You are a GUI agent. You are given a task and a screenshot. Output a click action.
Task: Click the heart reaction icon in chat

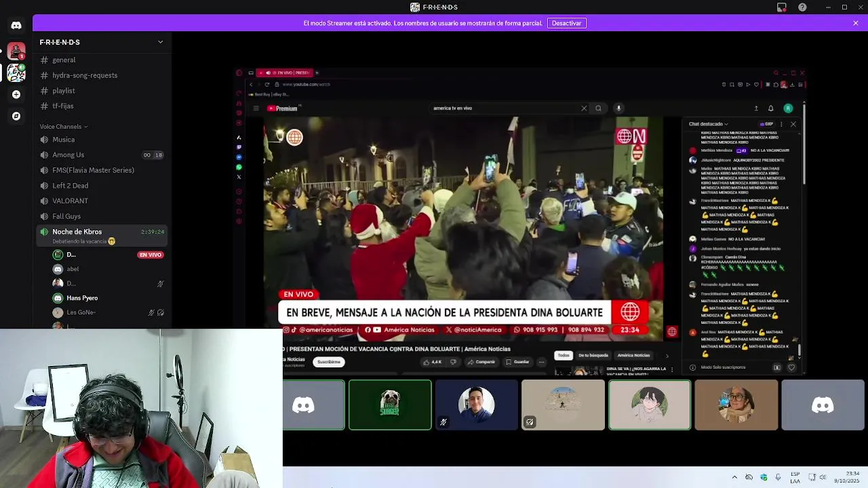point(791,367)
